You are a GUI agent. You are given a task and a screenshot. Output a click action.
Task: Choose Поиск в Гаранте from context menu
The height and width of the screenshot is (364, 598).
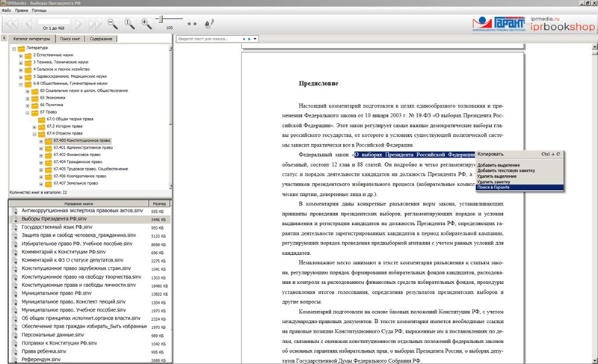pos(496,187)
